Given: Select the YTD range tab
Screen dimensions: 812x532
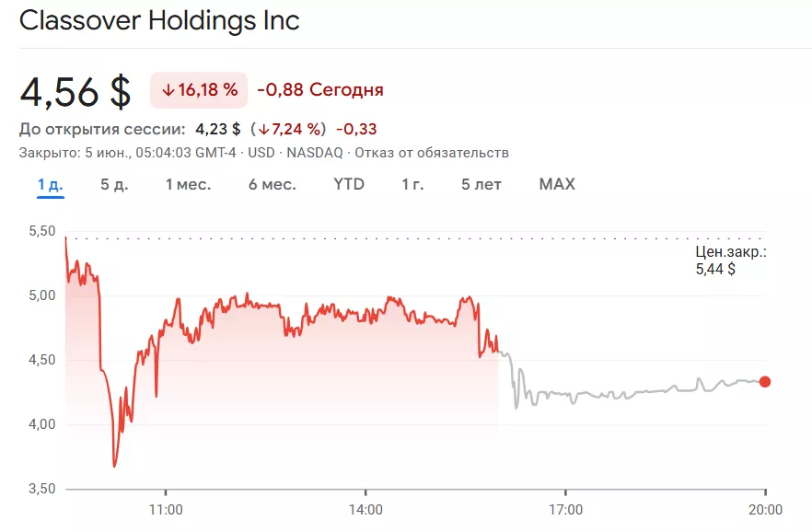Looking at the screenshot, I should coord(349,184).
